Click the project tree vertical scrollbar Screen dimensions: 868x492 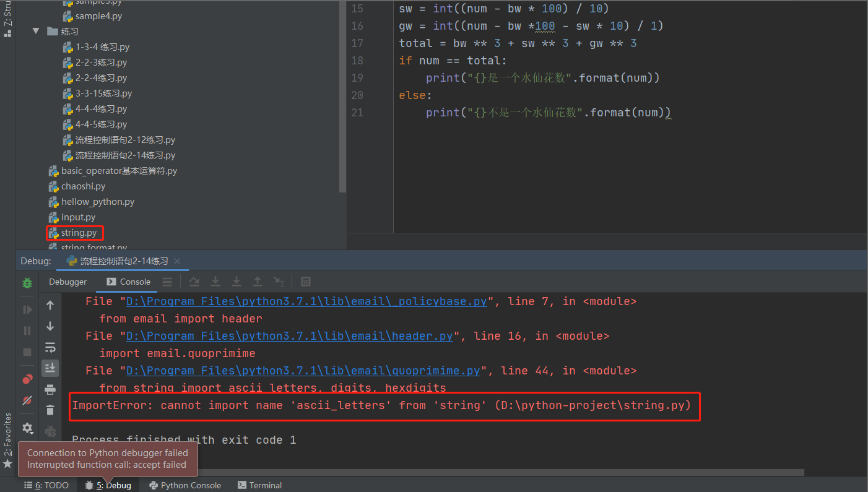pos(343,96)
